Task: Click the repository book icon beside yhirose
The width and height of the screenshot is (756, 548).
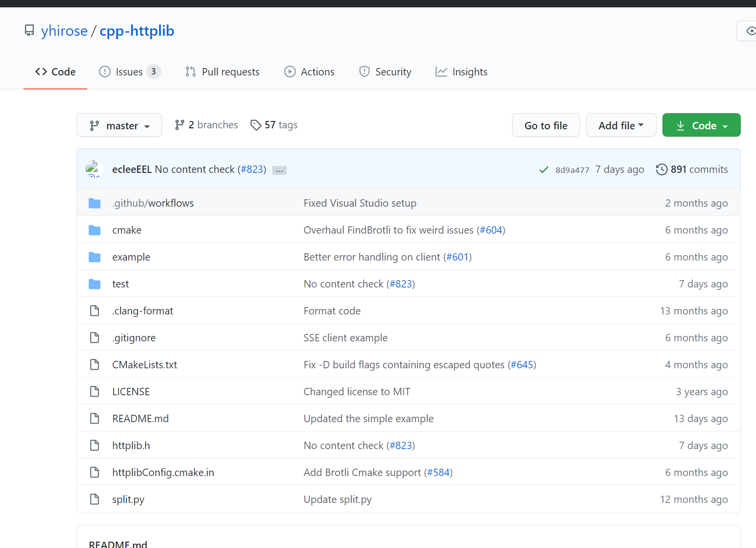Action: click(x=29, y=31)
